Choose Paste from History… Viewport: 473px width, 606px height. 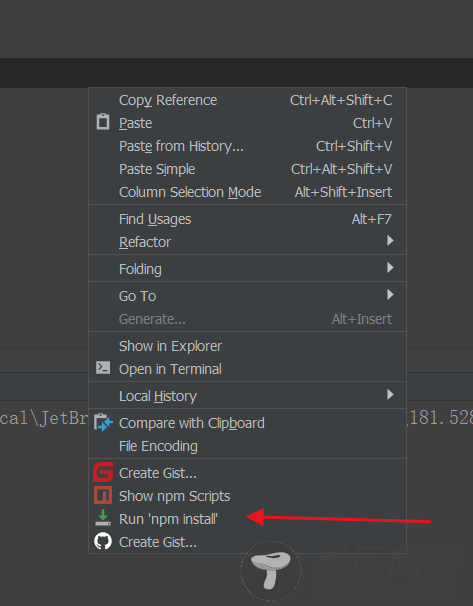point(247,146)
